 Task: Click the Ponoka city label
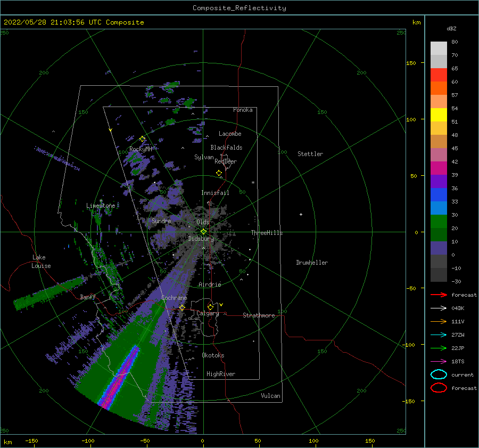[x=243, y=110]
